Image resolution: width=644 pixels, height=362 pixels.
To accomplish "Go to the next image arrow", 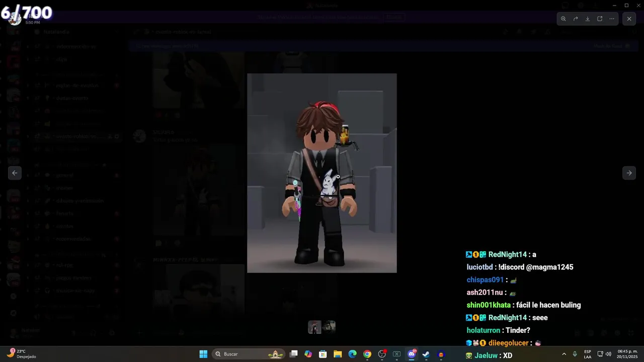I will pyautogui.click(x=629, y=173).
